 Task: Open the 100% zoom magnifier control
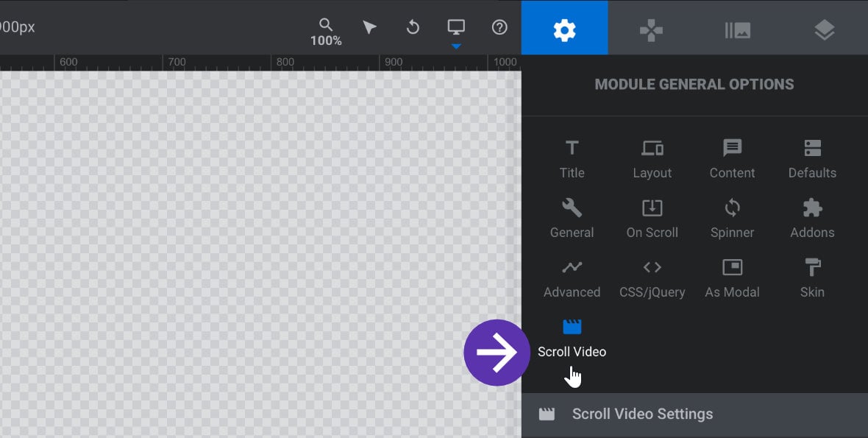click(325, 32)
